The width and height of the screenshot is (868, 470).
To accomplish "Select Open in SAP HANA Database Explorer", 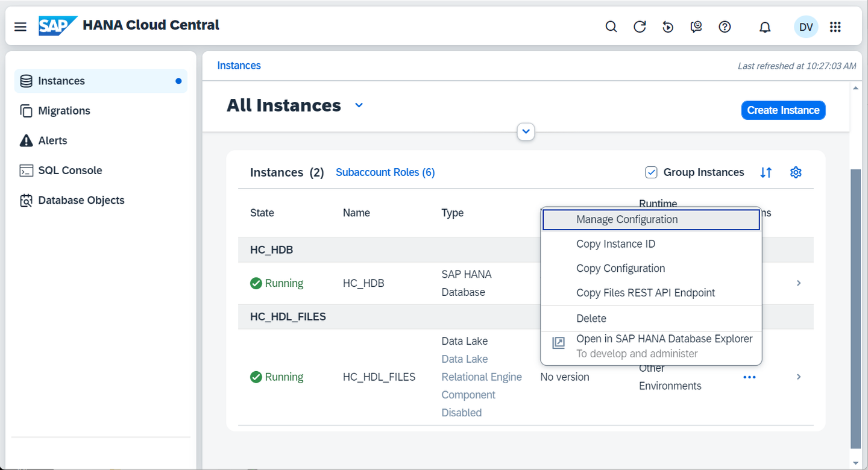I will tap(651, 346).
